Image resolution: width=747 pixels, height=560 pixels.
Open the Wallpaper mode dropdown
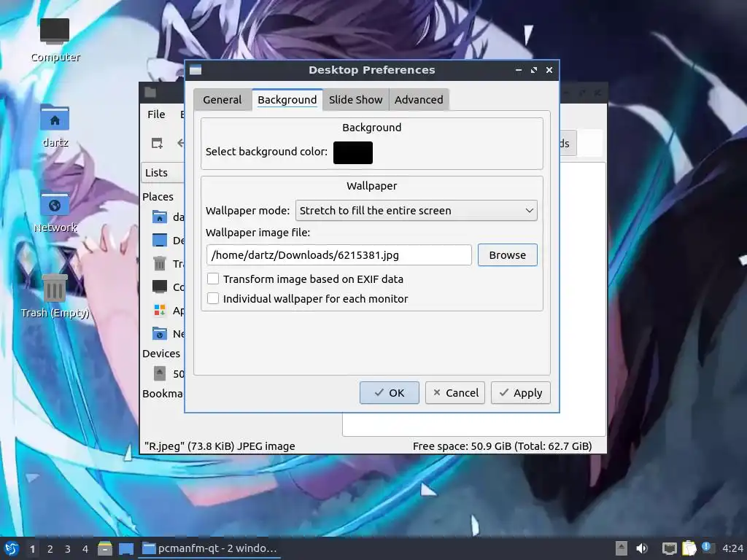417,211
